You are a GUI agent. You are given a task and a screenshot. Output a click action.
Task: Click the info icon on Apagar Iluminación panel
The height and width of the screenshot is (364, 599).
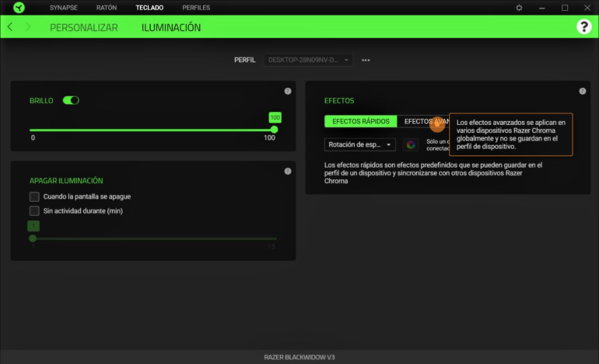coord(288,171)
